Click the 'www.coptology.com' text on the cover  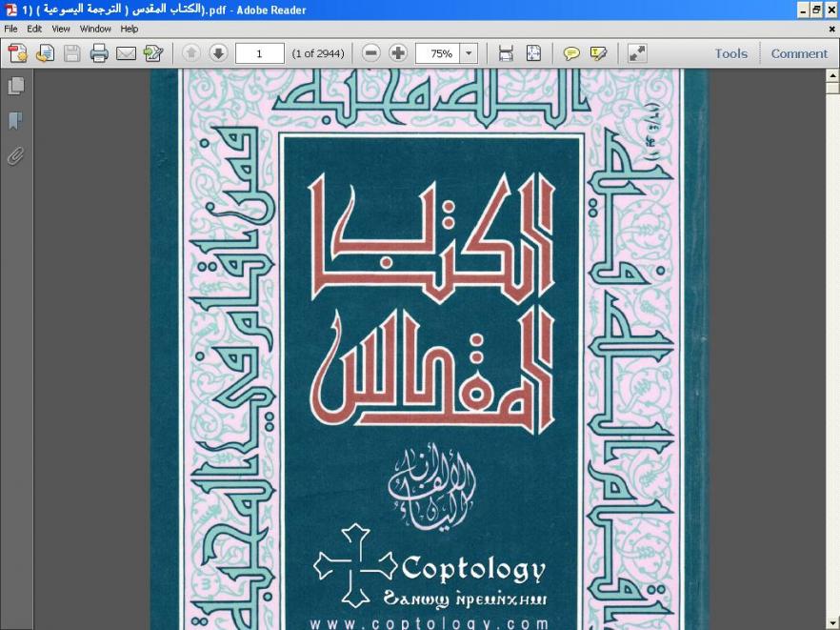(x=430, y=623)
